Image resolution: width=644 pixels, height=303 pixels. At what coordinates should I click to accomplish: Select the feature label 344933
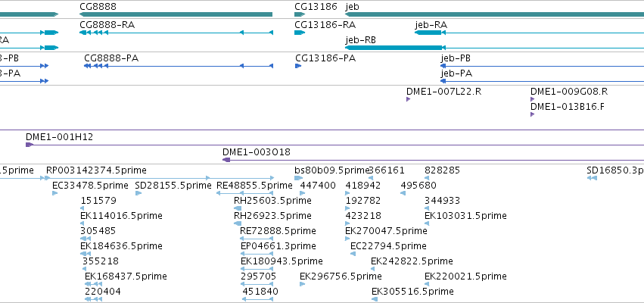tap(443, 201)
